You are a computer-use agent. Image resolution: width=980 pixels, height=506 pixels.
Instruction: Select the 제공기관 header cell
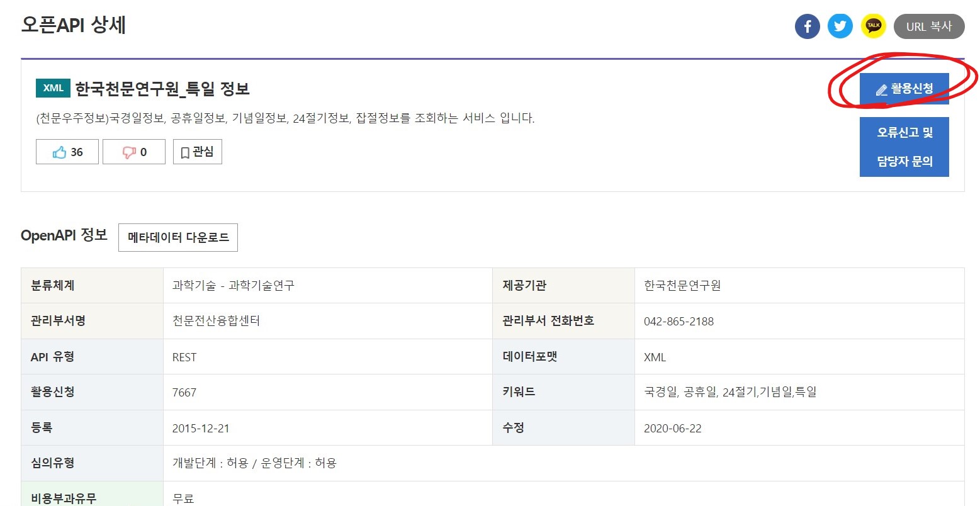[563, 285]
